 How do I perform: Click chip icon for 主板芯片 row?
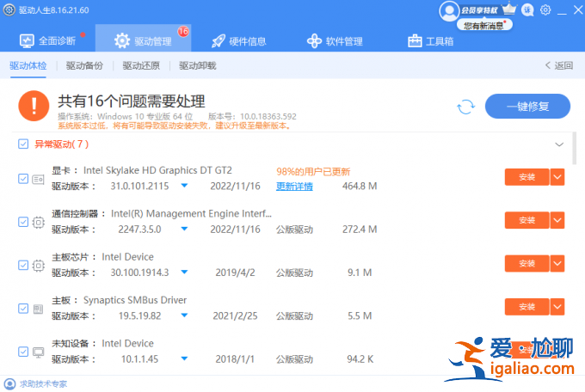(38, 266)
